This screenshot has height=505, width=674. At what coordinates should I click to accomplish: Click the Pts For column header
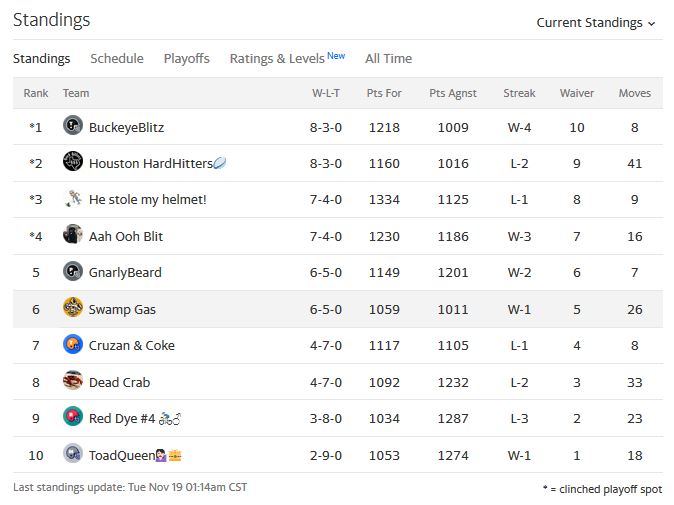coord(384,93)
